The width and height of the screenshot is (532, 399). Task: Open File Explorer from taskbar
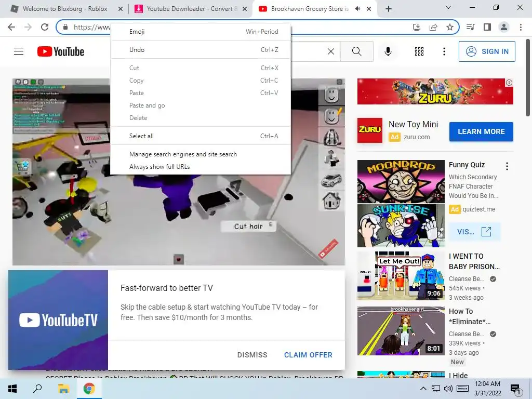pos(63,389)
